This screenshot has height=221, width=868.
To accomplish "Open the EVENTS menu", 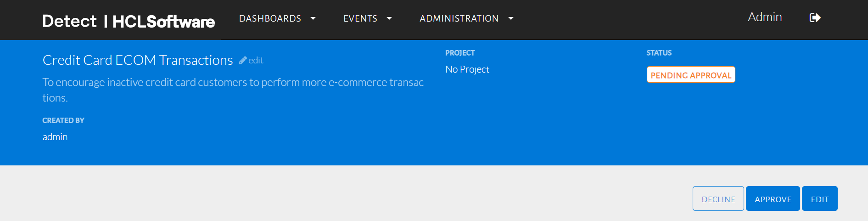I will click(360, 18).
